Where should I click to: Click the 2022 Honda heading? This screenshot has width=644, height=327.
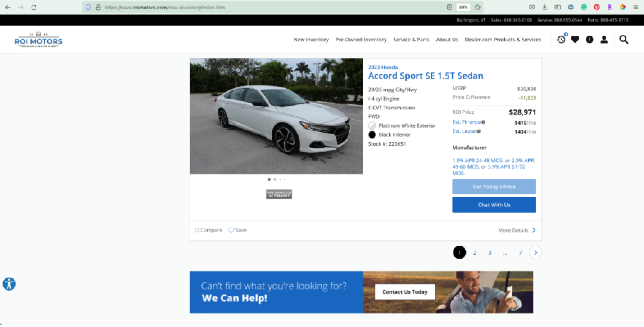(383, 67)
